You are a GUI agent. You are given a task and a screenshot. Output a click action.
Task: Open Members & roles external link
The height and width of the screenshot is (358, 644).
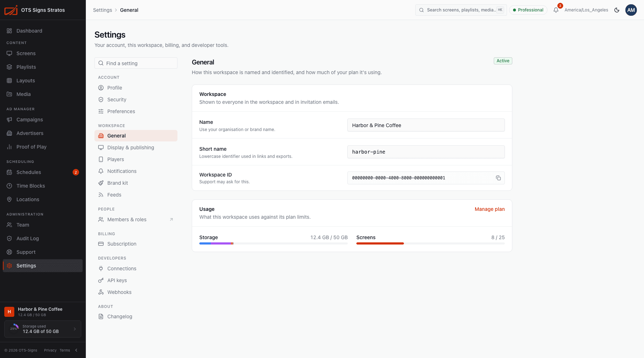(136, 219)
